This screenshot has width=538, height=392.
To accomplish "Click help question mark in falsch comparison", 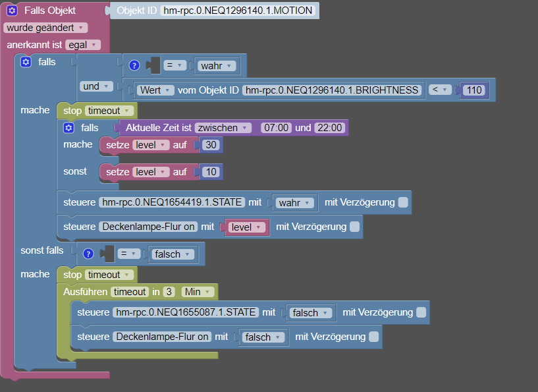I will click(88, 254).
